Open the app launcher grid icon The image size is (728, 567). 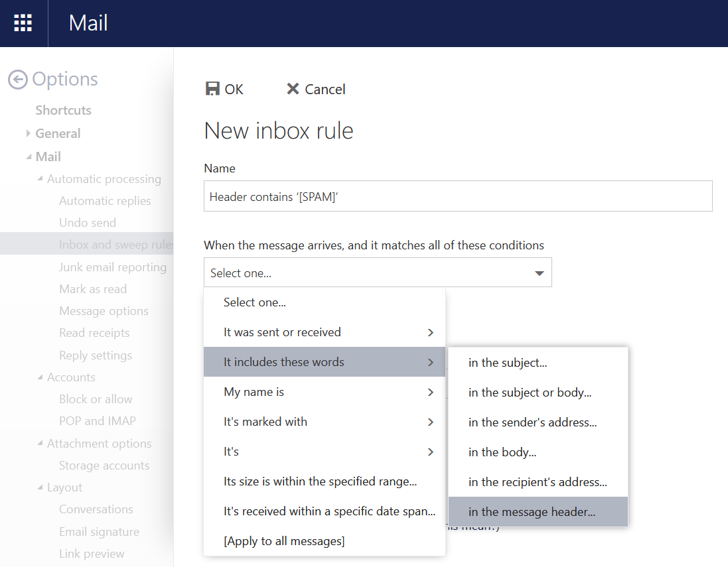click(x=23, y=23)
